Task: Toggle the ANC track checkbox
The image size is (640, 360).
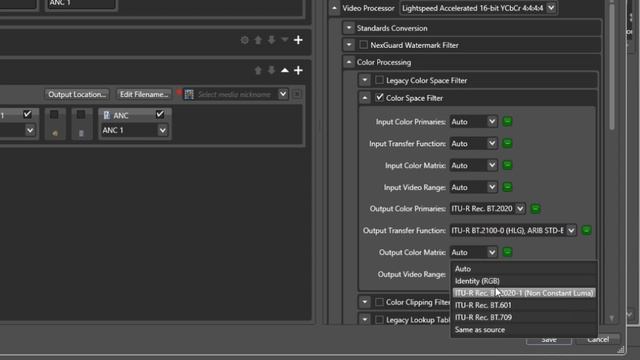Action: click(x=160, y=114)
